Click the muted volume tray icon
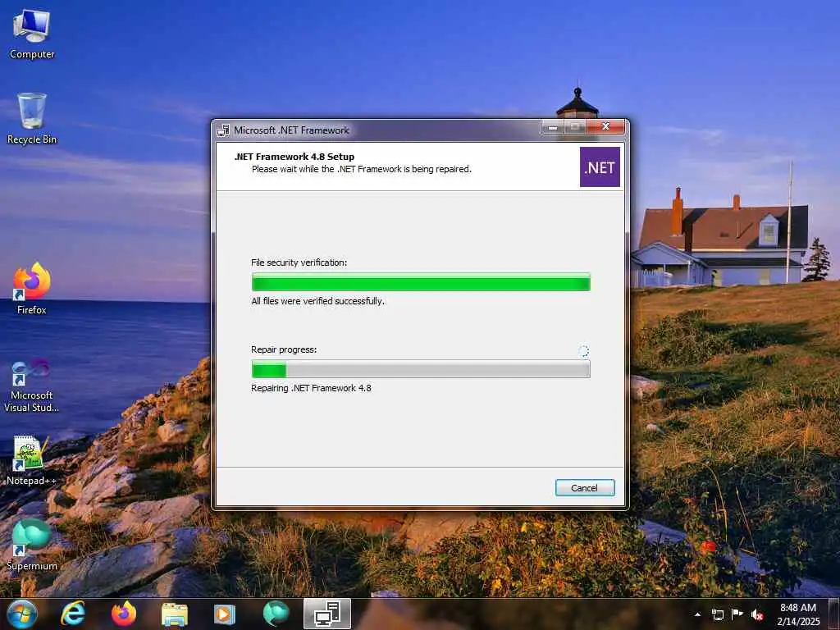The height and width of the screenshot is (630, 840). pos(757,614)
